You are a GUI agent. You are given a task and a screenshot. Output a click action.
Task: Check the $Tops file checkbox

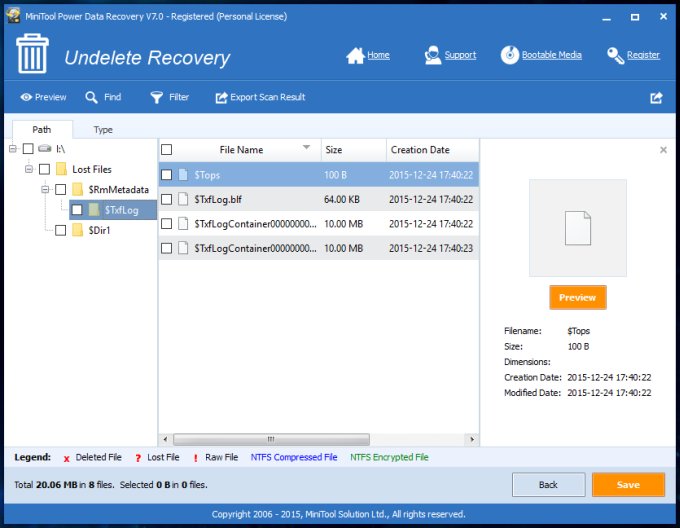(x=167, y=175)
